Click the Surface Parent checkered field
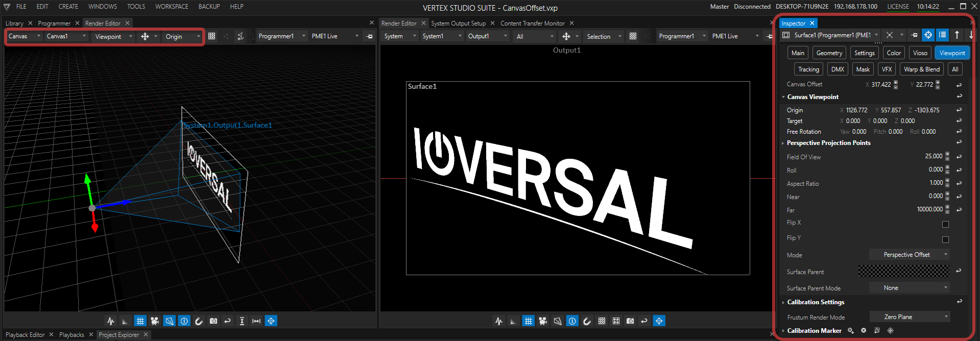Image resolution: width=980 pixels, height=341 pixels. click(x=903, y=271)
